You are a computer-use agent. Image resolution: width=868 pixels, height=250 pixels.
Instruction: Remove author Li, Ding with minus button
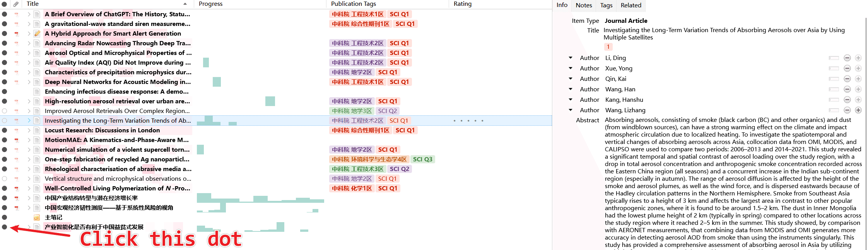coord(847,58)
